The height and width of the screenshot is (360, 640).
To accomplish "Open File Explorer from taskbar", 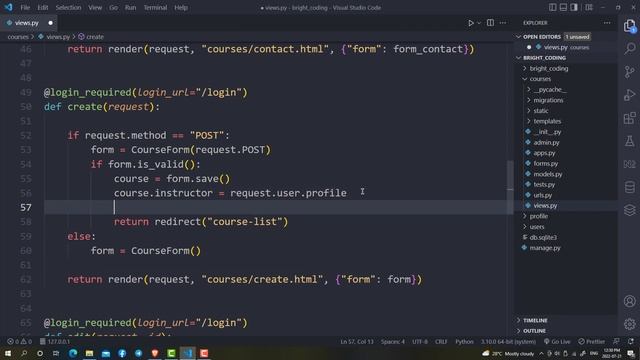I will pos(89,353).
